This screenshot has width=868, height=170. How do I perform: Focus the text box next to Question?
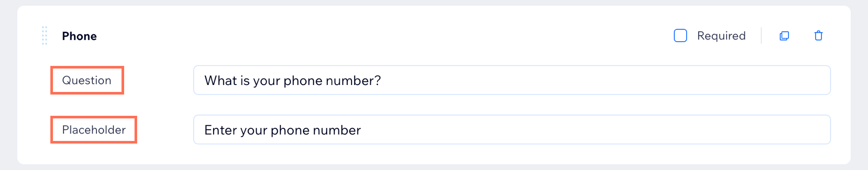coord(512,80)
